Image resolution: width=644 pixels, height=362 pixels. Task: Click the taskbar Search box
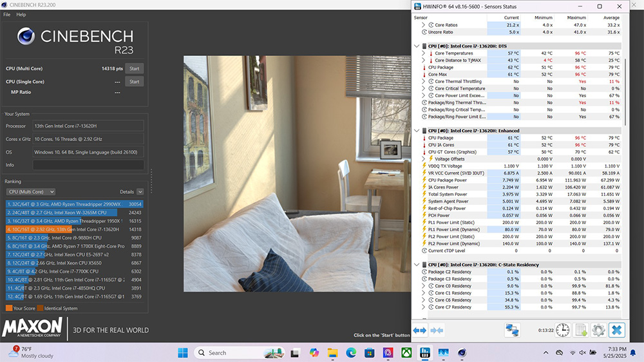[x=240, y=352]
